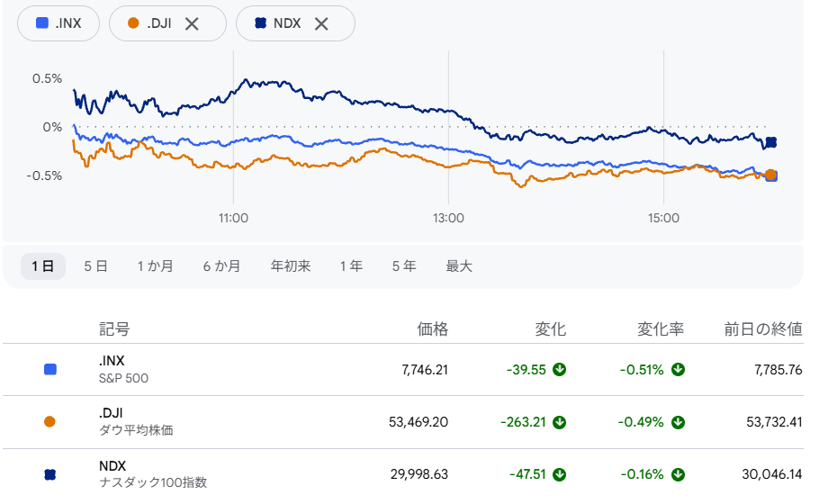Click down arrow icon next to -0.16%
Screen dimensions: 819x504
[678, 474]
